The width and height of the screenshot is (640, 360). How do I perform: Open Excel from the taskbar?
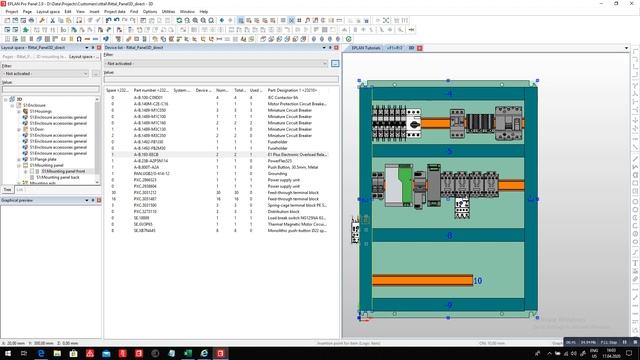click(x=188, y=353)
